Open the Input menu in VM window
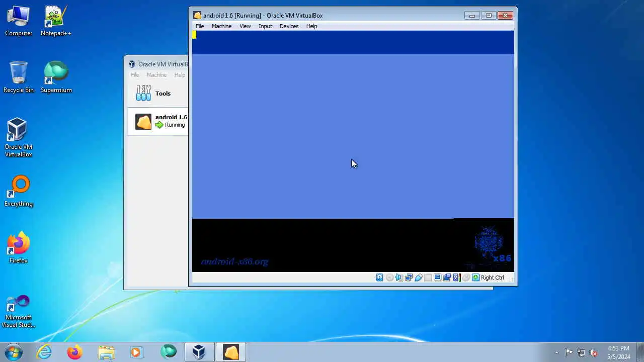This screenshot has width=644, height=362. click(x=265, y=26)
